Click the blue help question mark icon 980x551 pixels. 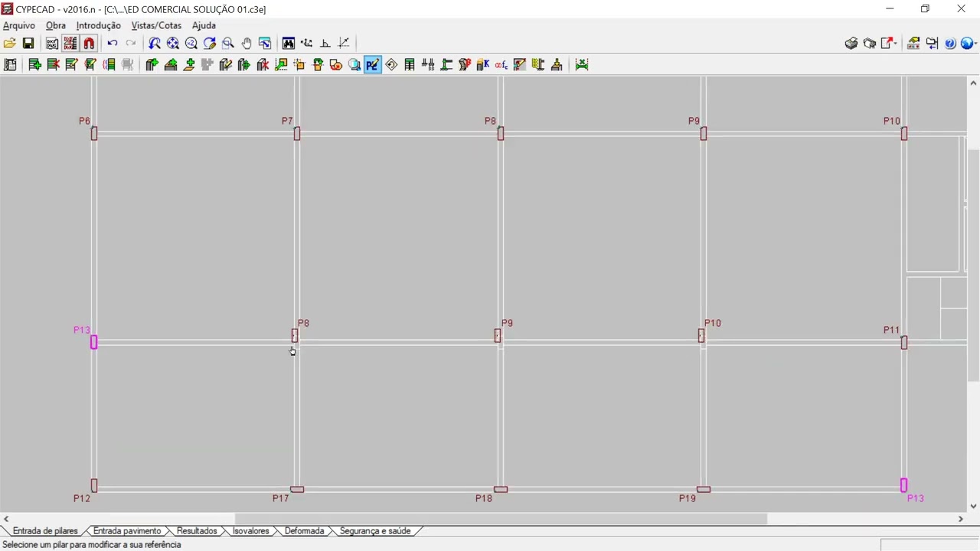(950, 44)
